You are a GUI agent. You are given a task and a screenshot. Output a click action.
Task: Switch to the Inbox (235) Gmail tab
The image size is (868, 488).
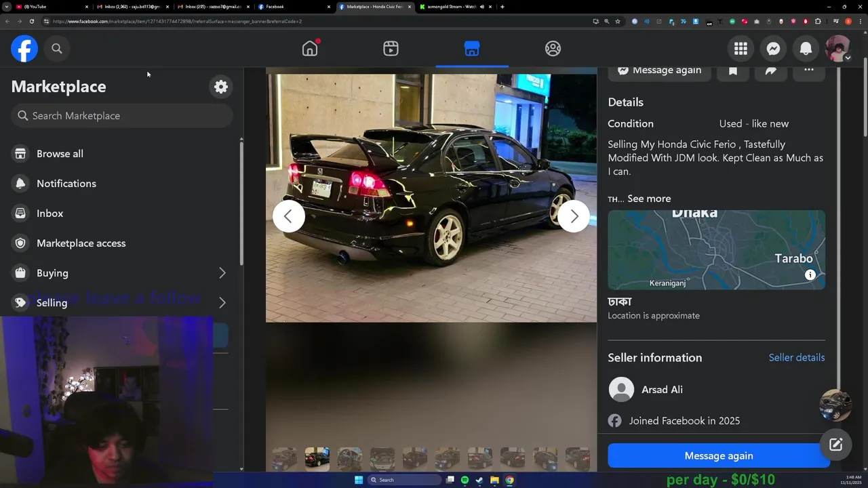coord(214,7)
